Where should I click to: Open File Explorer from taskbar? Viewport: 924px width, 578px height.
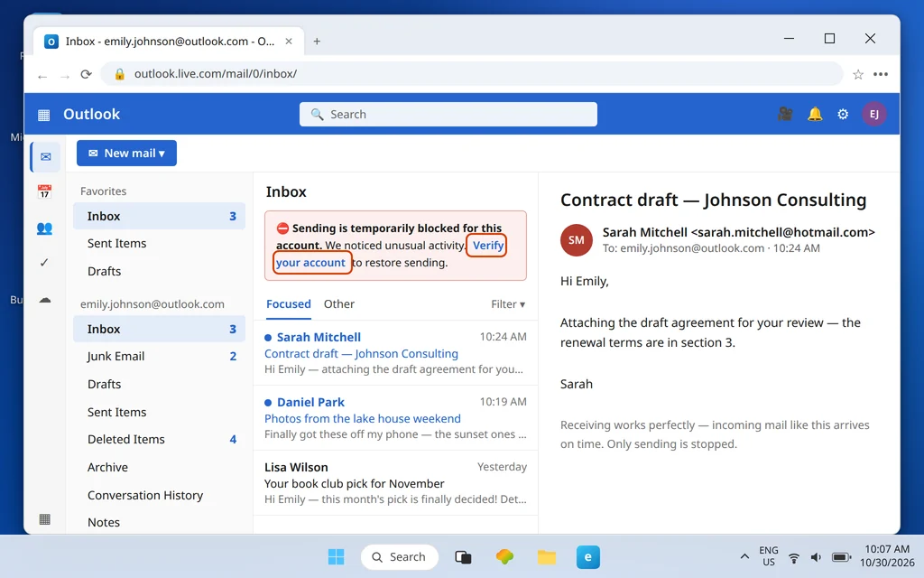pyautogui.click(x=546, y=556)
